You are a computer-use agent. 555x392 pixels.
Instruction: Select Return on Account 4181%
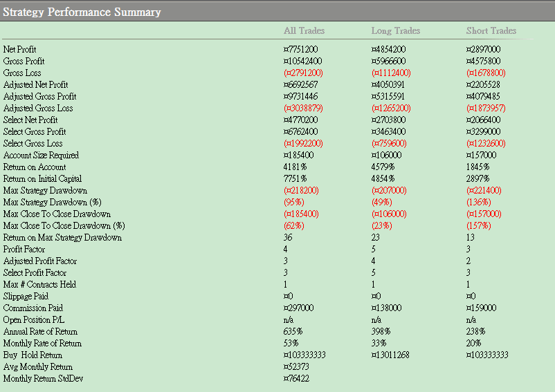click(x=295, y=167)
